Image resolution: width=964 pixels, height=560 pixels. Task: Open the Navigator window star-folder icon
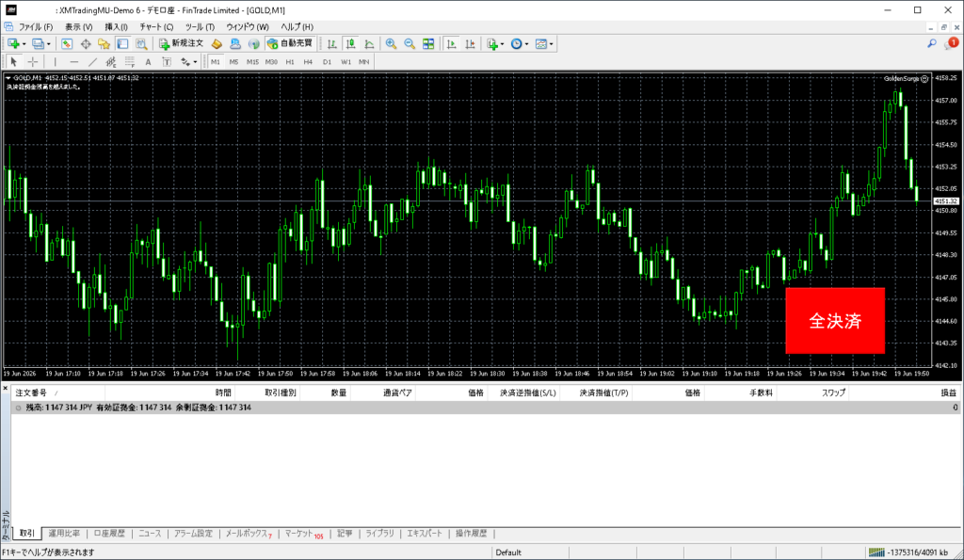click(104, 43)
